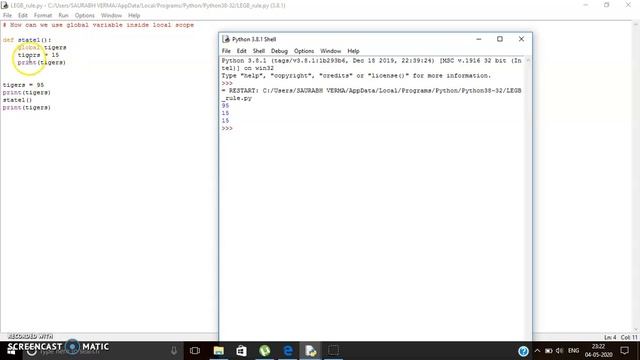Close the LEGB_rule.py editor window

pos(628,5)
